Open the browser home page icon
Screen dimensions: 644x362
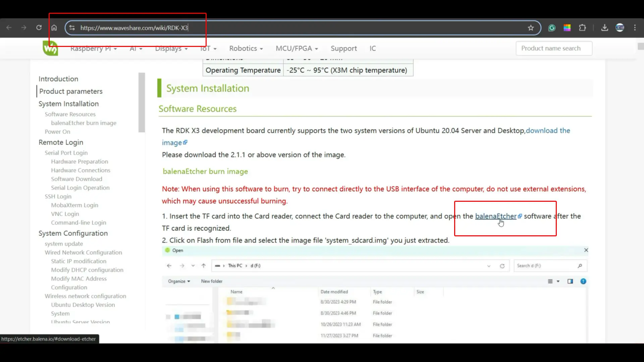pos(54,27)
